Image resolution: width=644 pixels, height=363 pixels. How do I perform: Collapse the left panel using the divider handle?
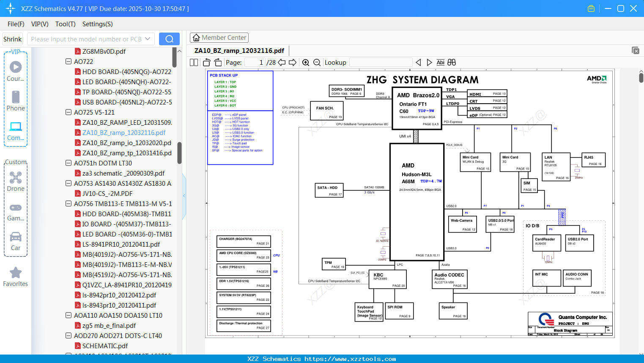[x=184, y=196]
